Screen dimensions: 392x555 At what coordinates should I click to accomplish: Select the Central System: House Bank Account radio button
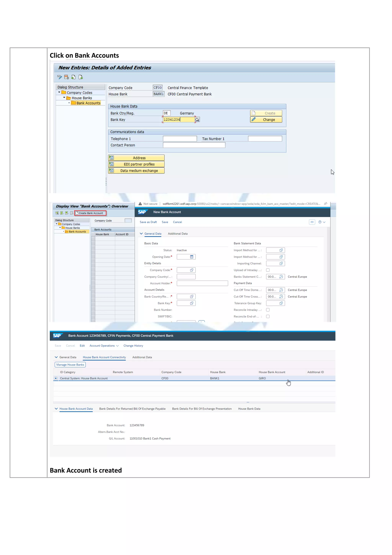click(56, 378)
